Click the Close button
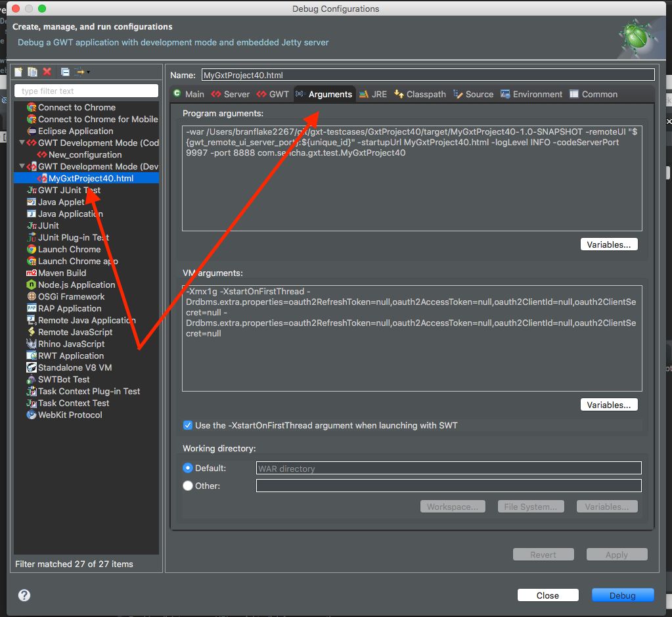 (548, 595)
